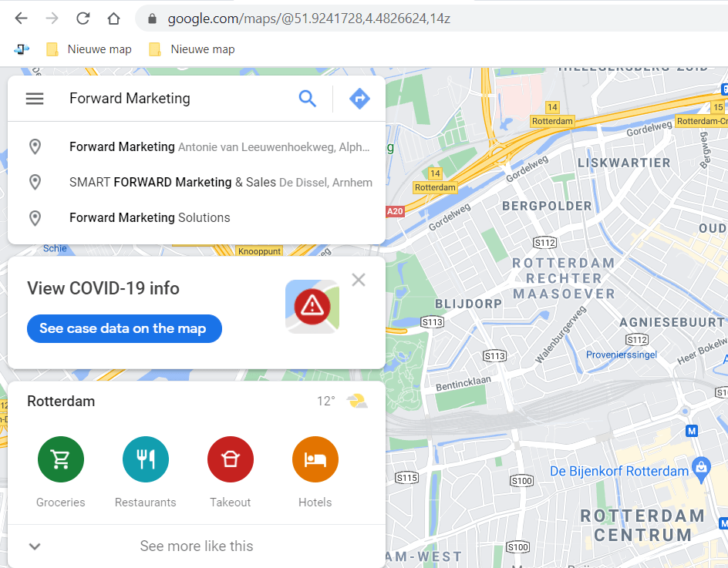Select the Hotels icon on the Rotterdam card

click(315, 459)
